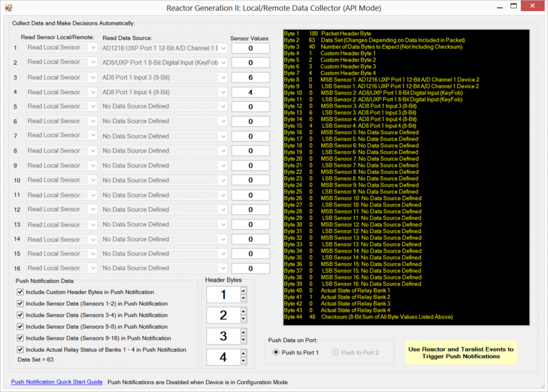Expand AD8 Port 1 Input 3 dropdown
The image size is (548, 392).
tap(164, 78)
